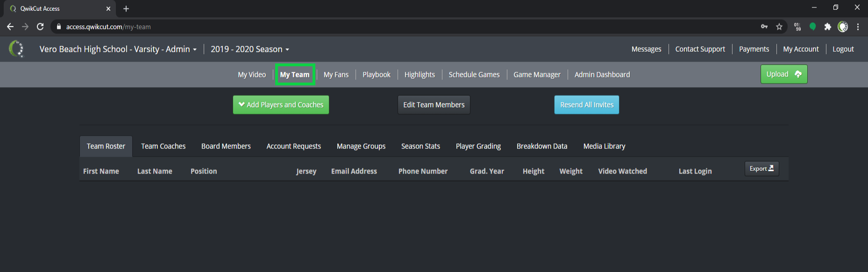Open the Playbook menu item
This screenshot has height=272, width=868.
[377, 75]
